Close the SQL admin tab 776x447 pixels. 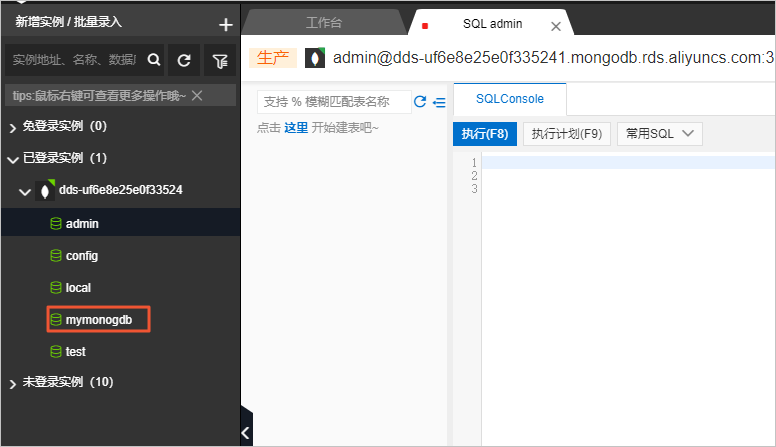[x=556, y=26]
